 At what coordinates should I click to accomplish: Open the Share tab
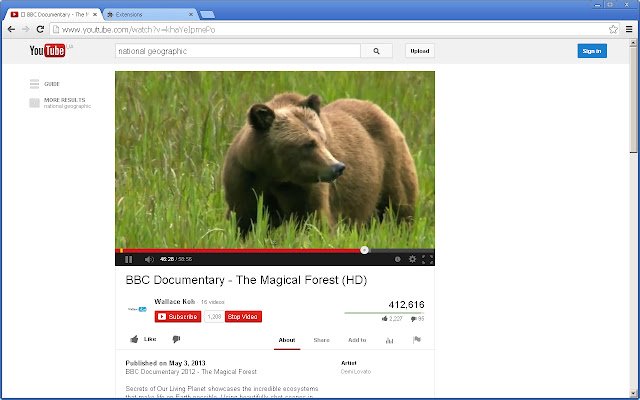click(321, 340)
